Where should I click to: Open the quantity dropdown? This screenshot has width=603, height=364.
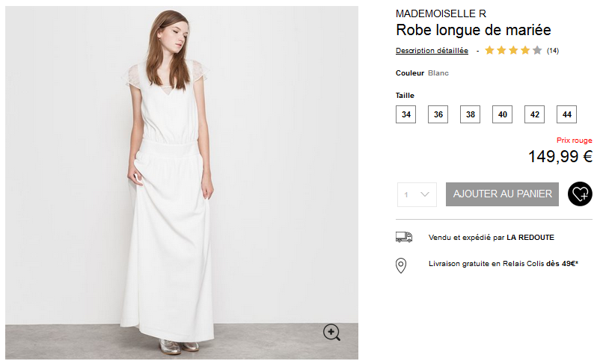417,194
